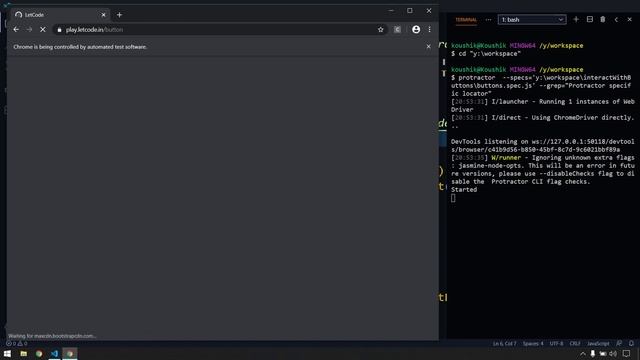Close the VS Code terminal panel
Image resolution: width=640 pixels, height=360 pixels.
[629, 19]
